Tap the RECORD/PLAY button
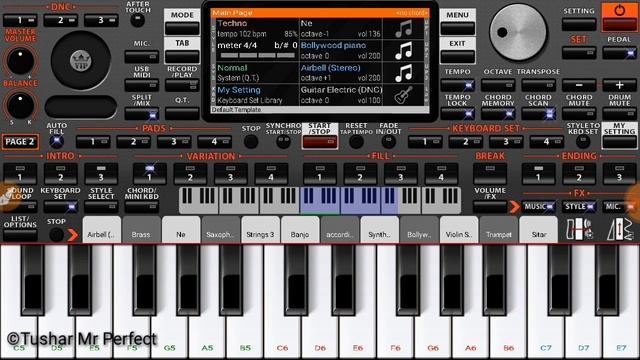 182,85
